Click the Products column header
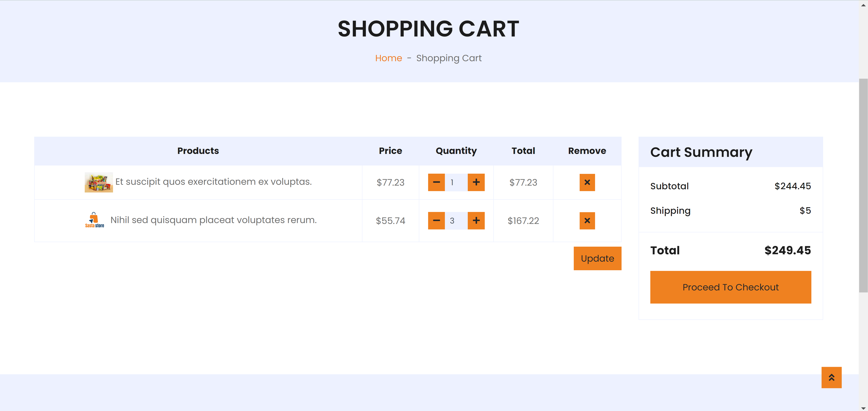The width and height of the screenshot is (868, 411). click(198, 151)
